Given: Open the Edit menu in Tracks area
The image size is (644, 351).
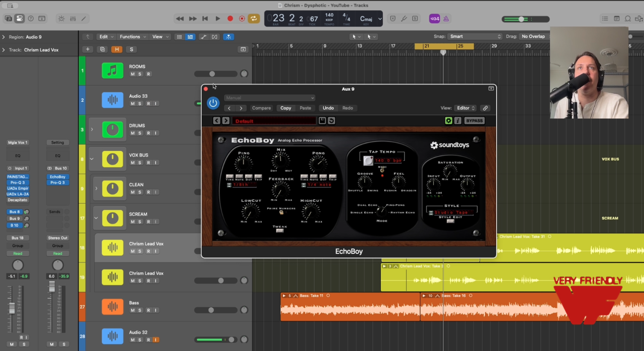Looking at the screenshot, I should click(x=106, y=37).
